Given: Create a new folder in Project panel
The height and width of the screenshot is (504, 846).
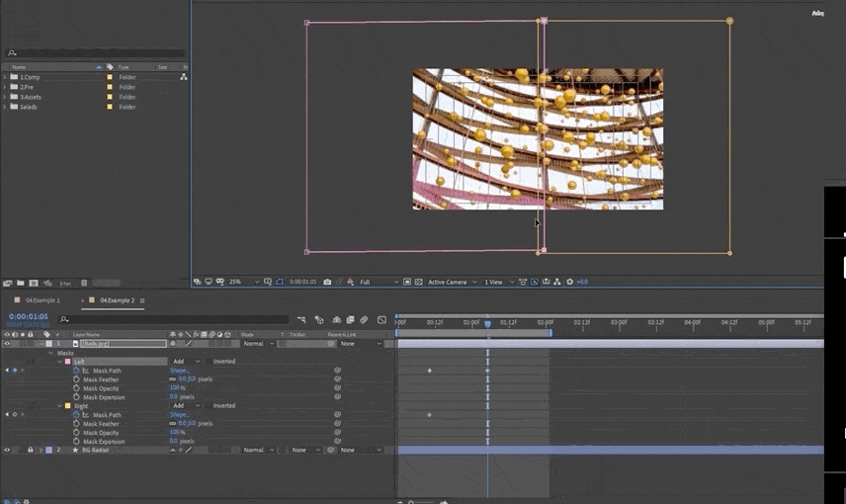Looking at the screenshot, I should (x=20, y=284).
